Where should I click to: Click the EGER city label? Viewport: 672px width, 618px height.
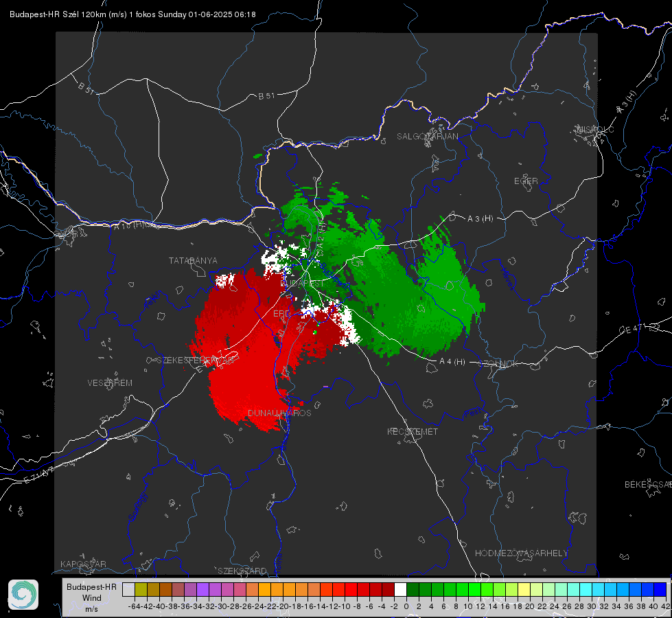pos(526,181)
